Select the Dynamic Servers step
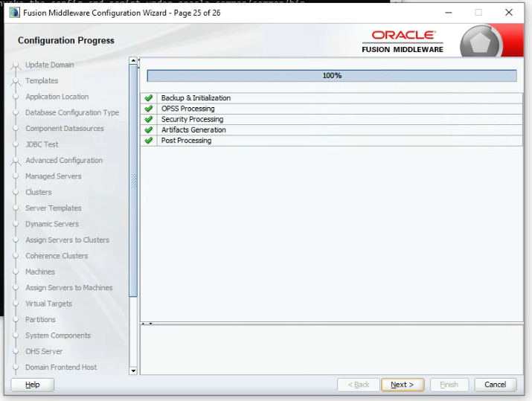The height and width of the screenshot is (401, 532). [52, 224]
